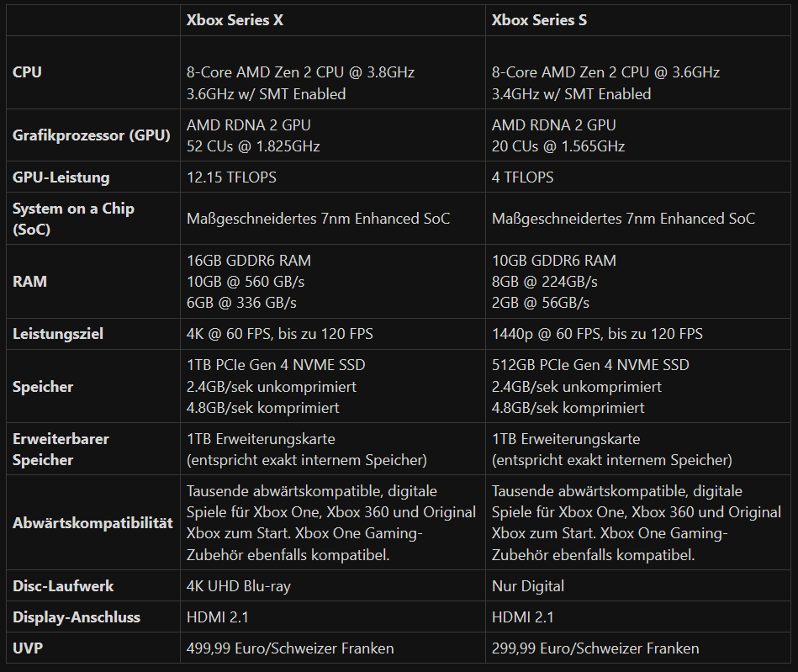798x672 pixels.
Task: Select the CPU row label
Action: (x=27, y=72)
